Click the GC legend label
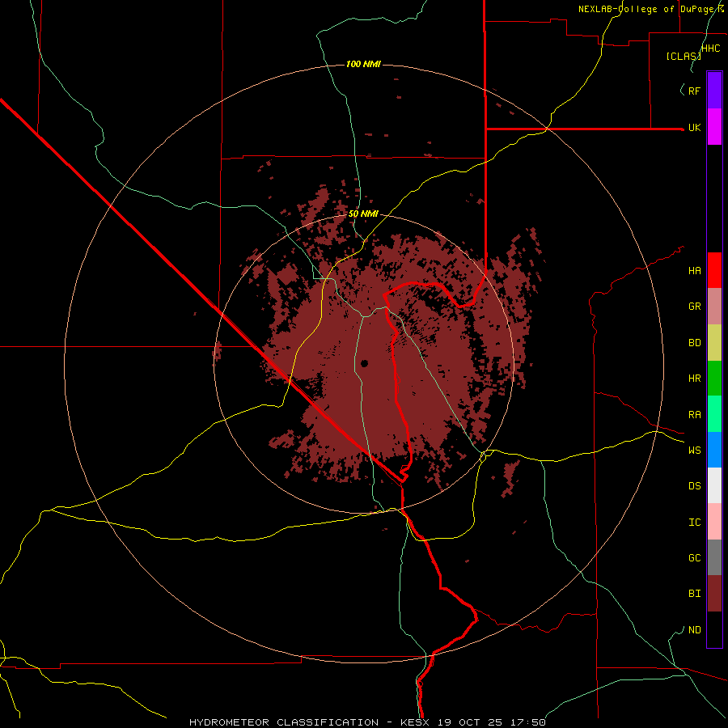 click(694, 558)
